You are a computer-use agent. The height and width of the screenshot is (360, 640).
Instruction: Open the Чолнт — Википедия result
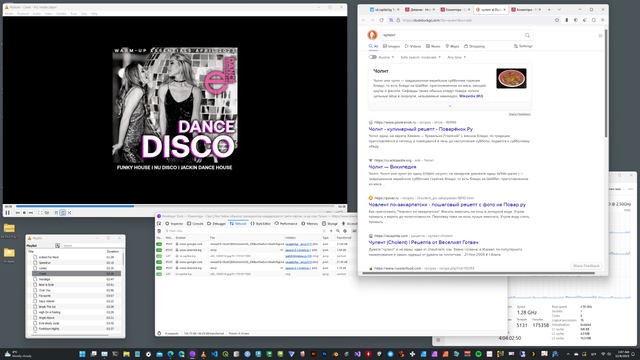tap(392, 167)
